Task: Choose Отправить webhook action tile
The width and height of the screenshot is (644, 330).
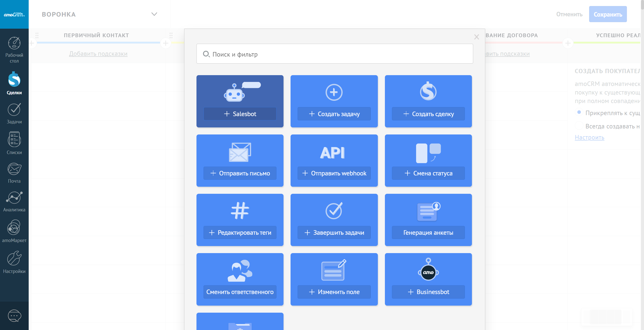Action: coord(334,173)
